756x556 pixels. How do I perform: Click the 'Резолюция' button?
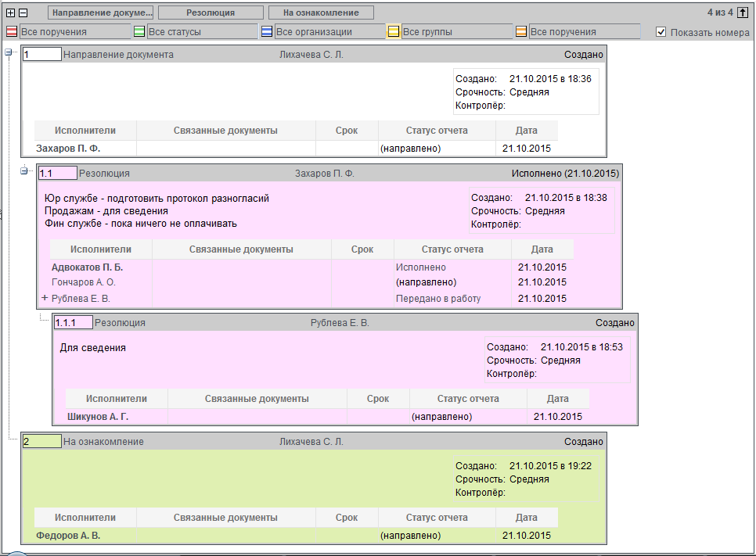click(x=211, y=13)
